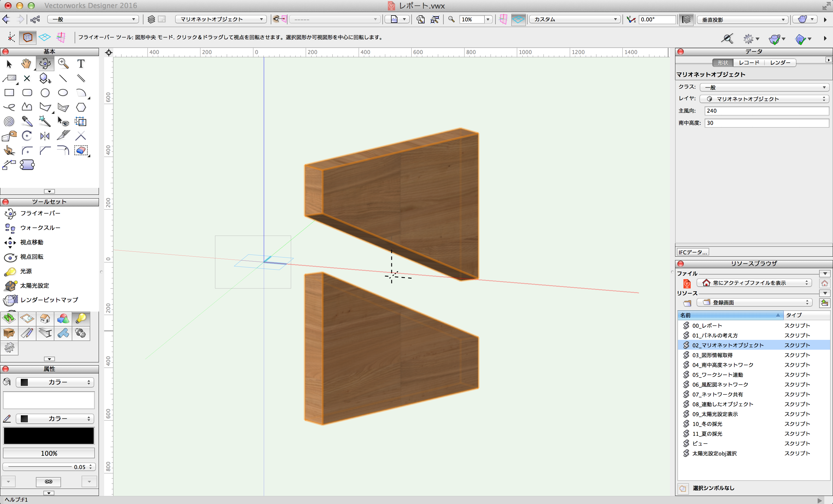Switch to the レンダー tab
833x504 pixels.
(780, 62)
